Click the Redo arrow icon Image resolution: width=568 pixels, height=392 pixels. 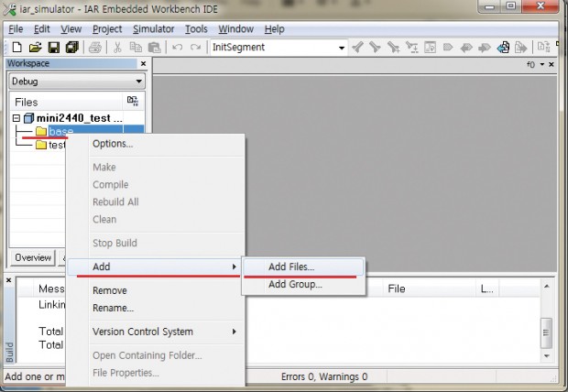[196, 47]
